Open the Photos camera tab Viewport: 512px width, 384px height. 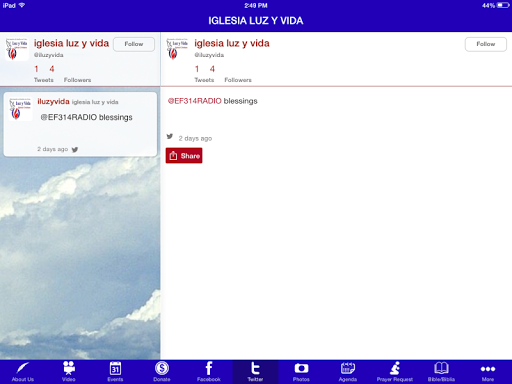pos(301,372)
